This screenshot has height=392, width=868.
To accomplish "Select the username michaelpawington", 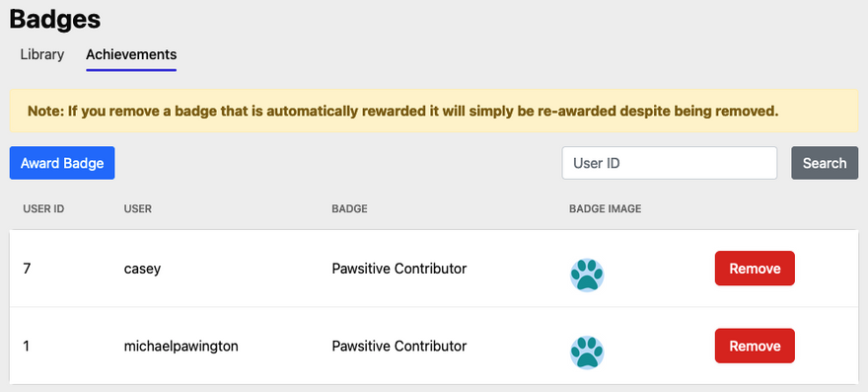I will click(x=181, y=347).
